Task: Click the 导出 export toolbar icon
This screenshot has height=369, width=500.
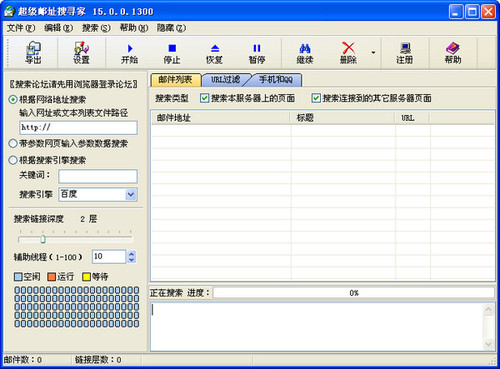Action: coord(33,53)
